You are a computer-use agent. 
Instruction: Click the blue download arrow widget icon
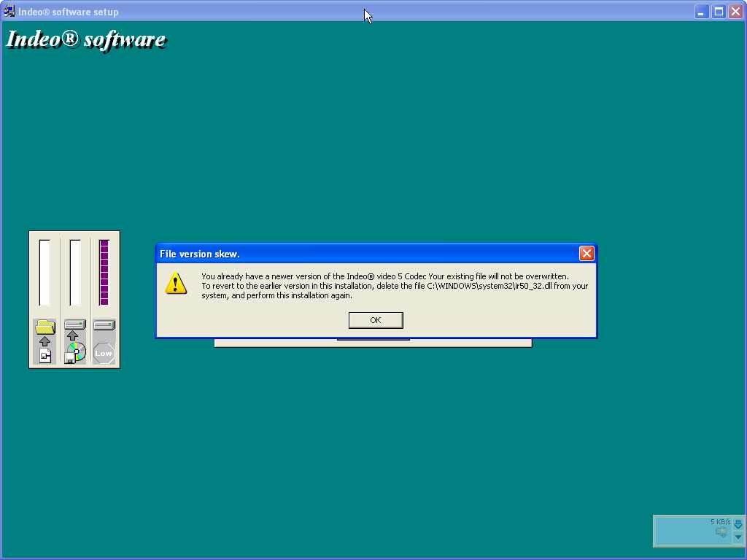(738, 524)
